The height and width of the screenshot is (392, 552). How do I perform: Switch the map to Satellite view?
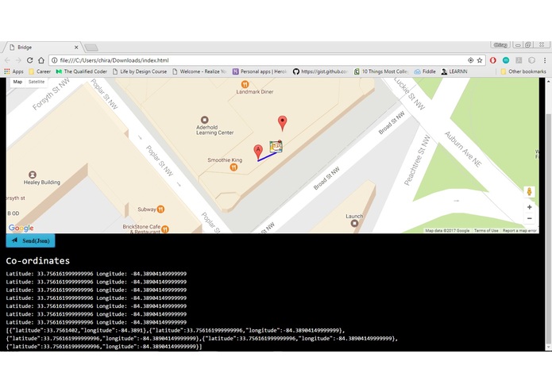37,82
